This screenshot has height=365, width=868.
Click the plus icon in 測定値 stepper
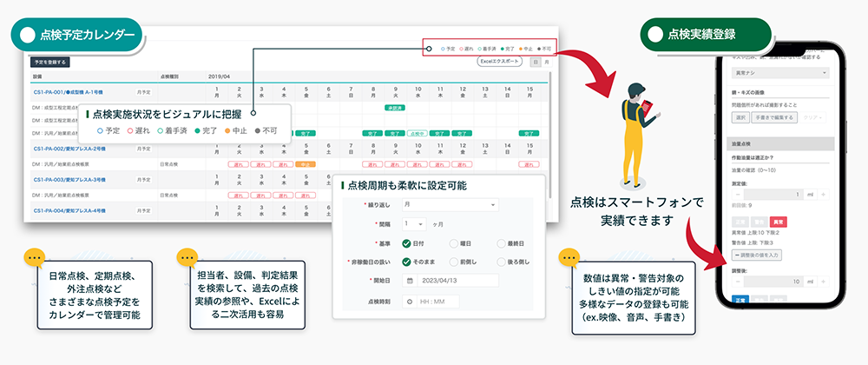tap(823, 195)
